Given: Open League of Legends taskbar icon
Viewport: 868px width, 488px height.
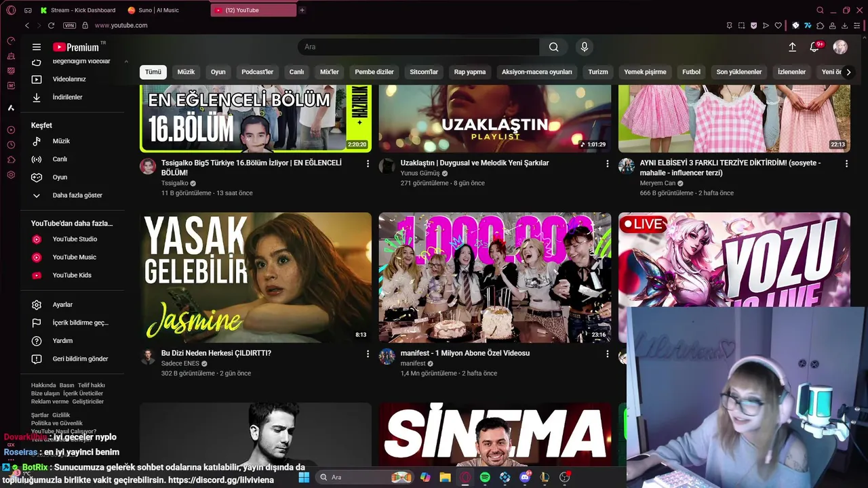Looking at the screenshot, I should click(x=545, y=477).
